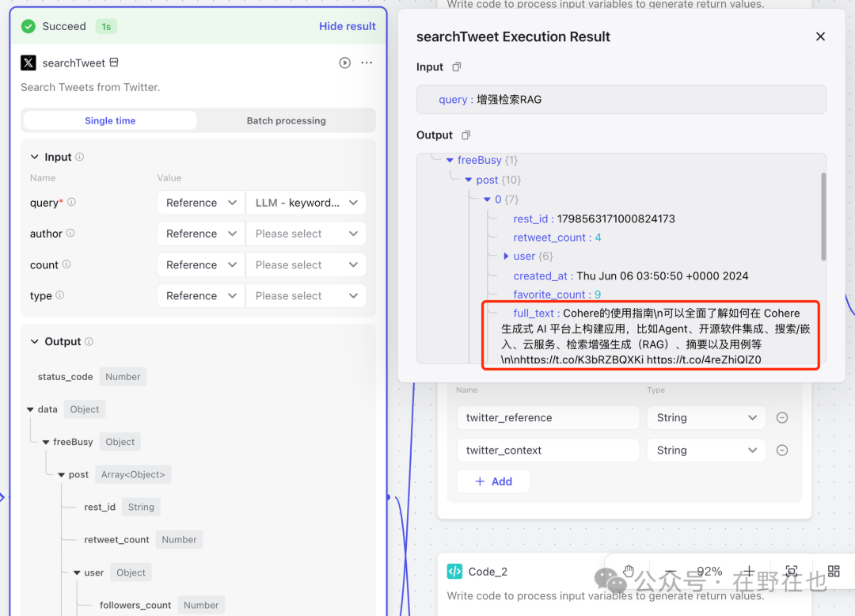
Task: Open query Reference type dropdown
Action: pyautogui.click(x=201, y=203)
